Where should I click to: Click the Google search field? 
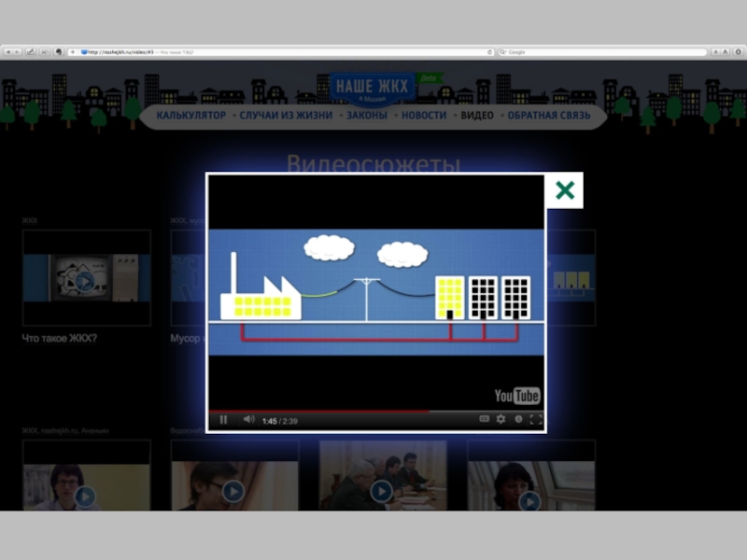[602, 52]
